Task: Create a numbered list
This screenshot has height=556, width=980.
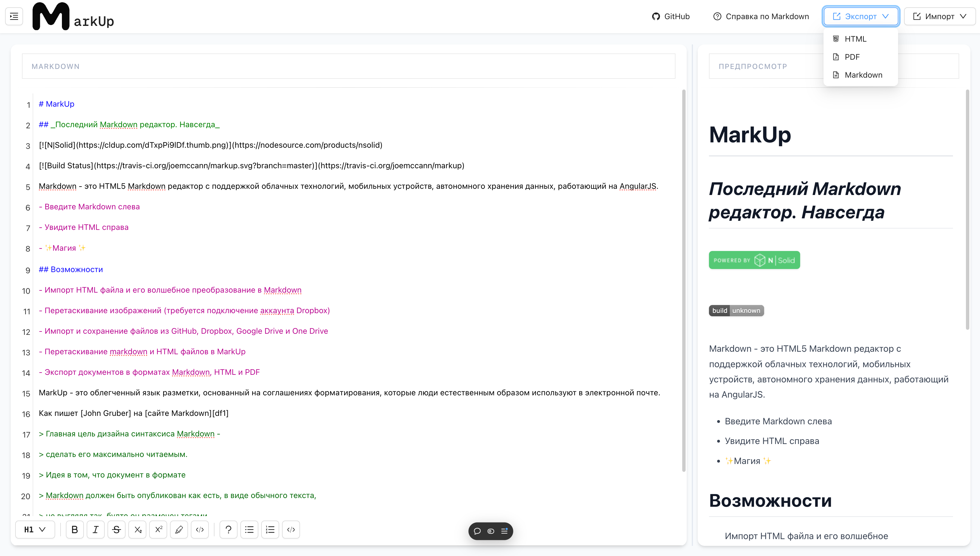Action: [x=270, y=530]
